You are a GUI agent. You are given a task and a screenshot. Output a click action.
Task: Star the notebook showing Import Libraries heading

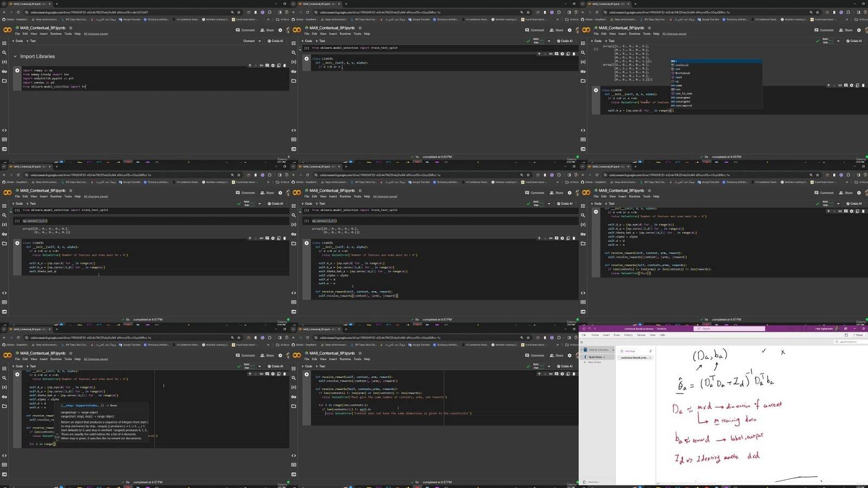[x=71, y=28]
